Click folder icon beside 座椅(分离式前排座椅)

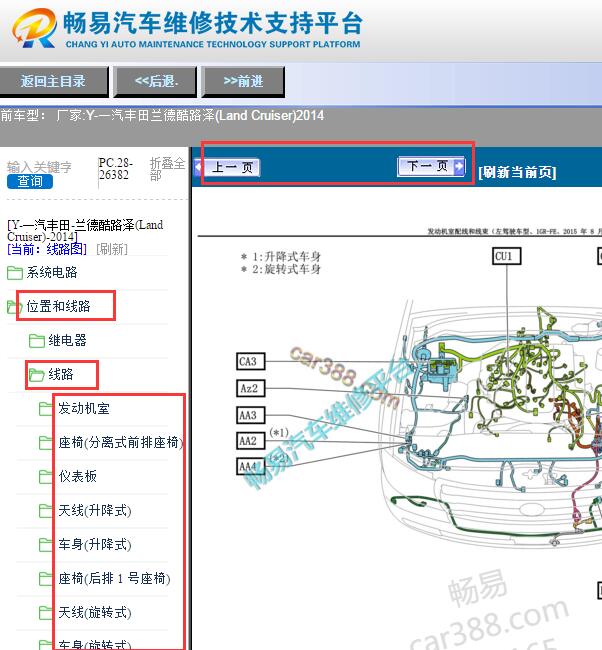(x=46, y=443)
